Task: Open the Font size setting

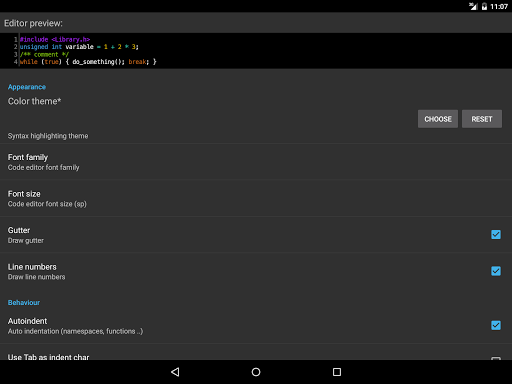Action: (x=256, y=199)
